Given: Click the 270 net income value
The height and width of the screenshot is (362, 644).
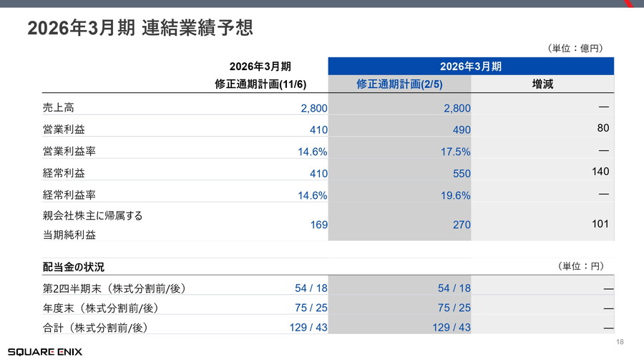Looking at the screenshot, I should tap(461, 225).
